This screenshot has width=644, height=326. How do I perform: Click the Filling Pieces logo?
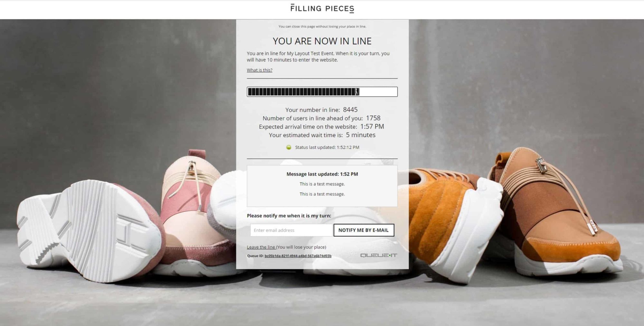click(x=322, y=8)
